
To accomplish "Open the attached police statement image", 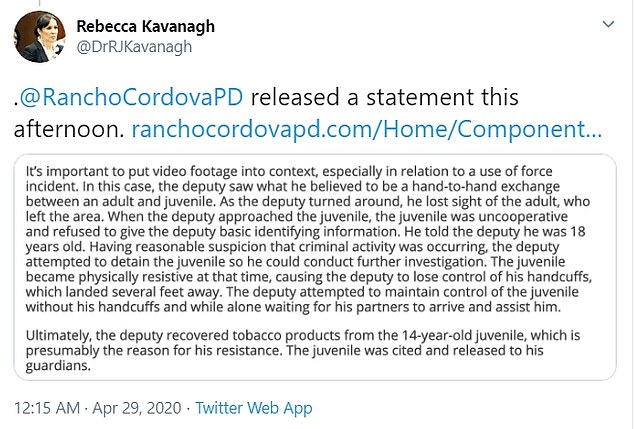I will (x=315, y=267).
